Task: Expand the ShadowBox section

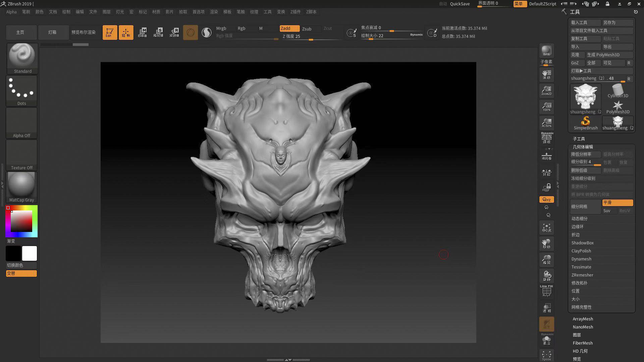Action: pyautogui.click(x=582, y=243)
